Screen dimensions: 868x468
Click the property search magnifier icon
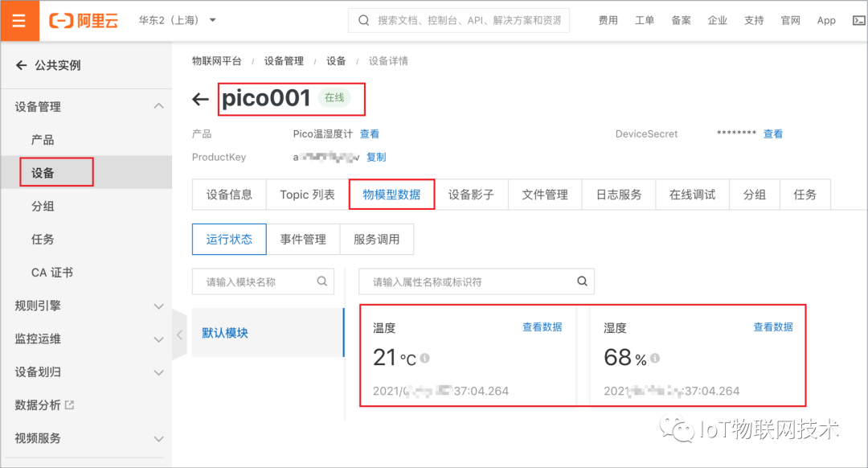pos(583,281)
